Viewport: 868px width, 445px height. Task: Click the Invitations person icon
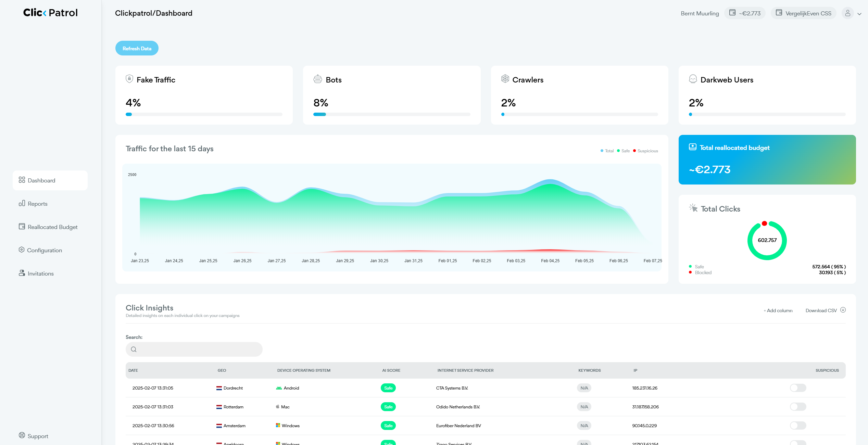point(21,273)
